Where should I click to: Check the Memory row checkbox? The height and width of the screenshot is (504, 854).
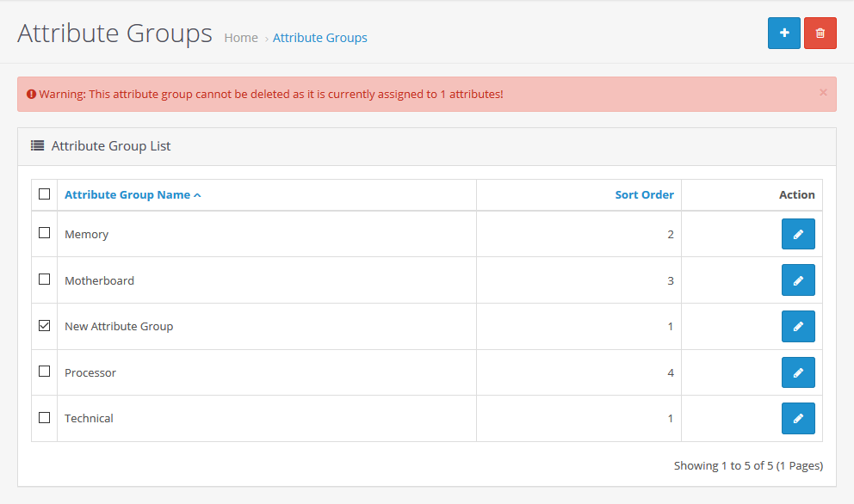(x=44, y=233)
